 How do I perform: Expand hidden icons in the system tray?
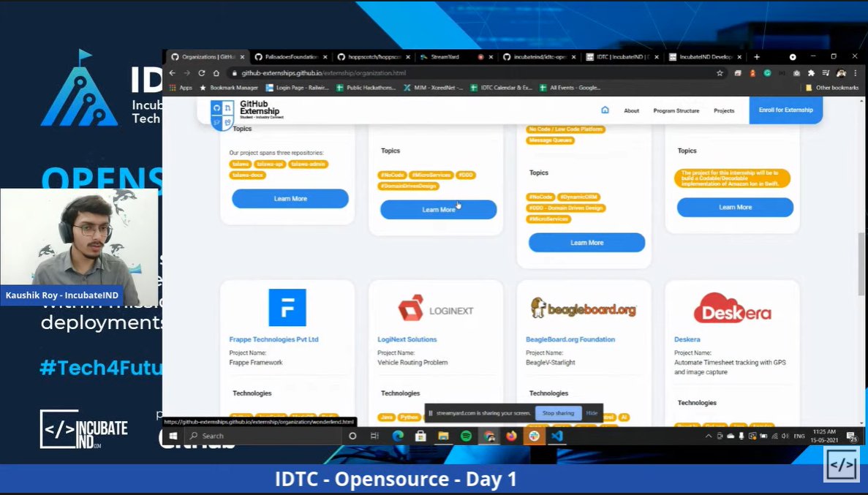[709, 436]
